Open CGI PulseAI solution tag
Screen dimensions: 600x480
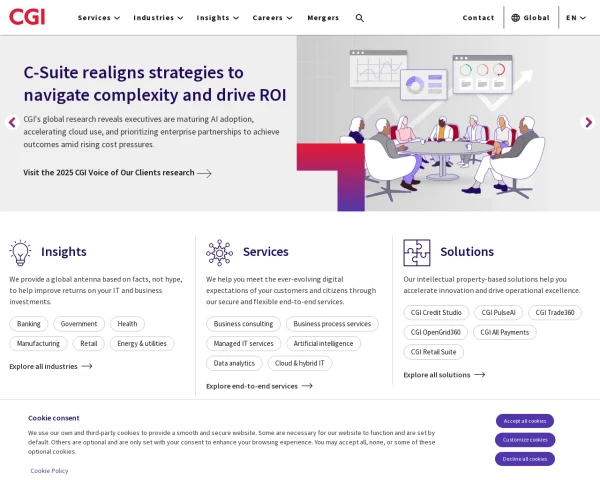coord(499,312)
